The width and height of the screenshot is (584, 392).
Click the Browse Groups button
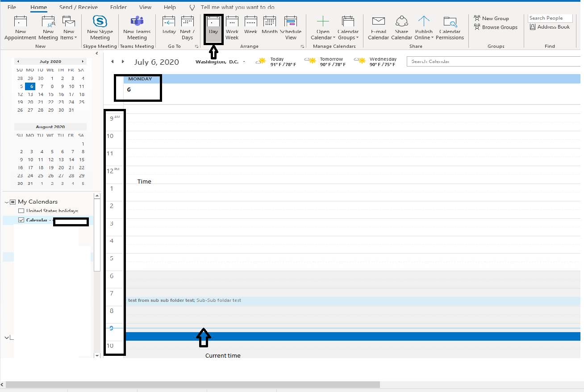(496, 27)
